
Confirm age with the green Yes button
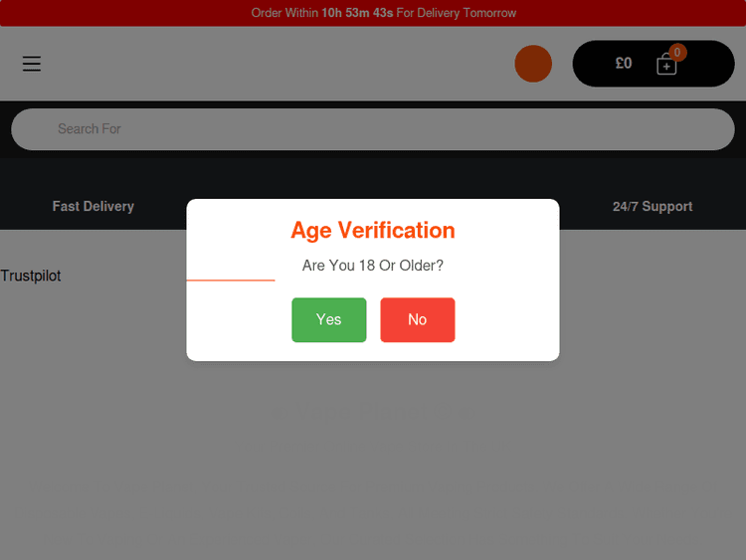tap(328, 319)
